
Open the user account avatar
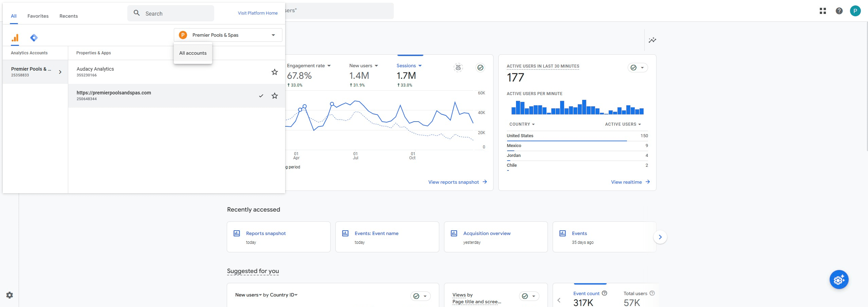click(x=855, y=11)
